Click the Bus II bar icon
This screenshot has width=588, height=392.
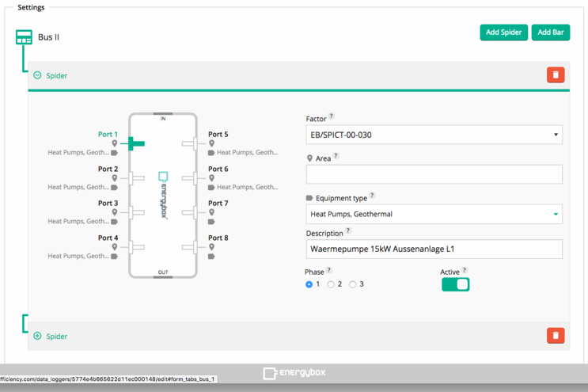(24, 37)
